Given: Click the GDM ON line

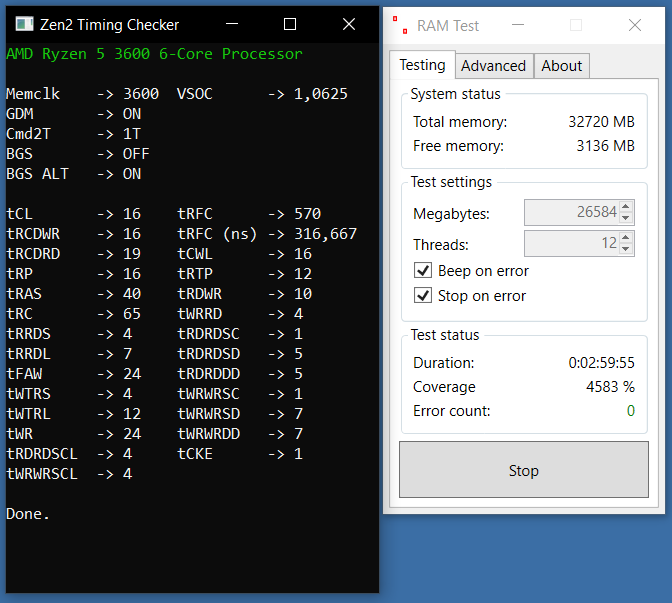Looking at the screenshot, I should 73,114.
